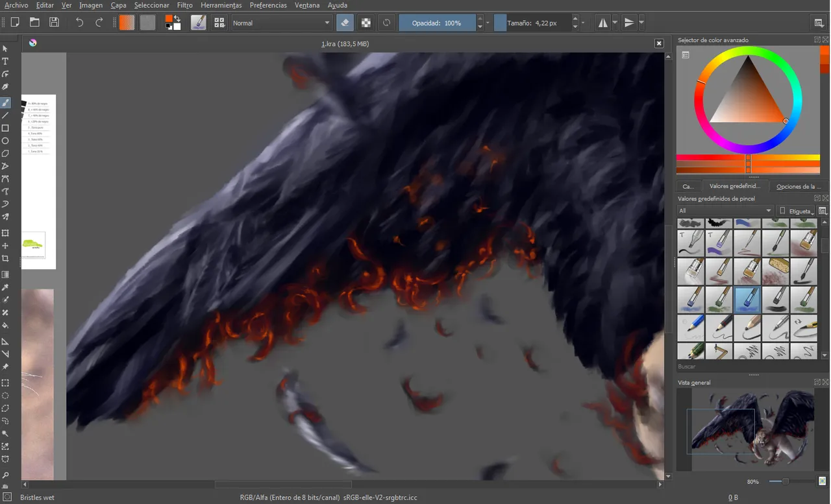Screen dimensions: 831x504
Task: Open the pattern fill swatch
Action: pos(148,23)
